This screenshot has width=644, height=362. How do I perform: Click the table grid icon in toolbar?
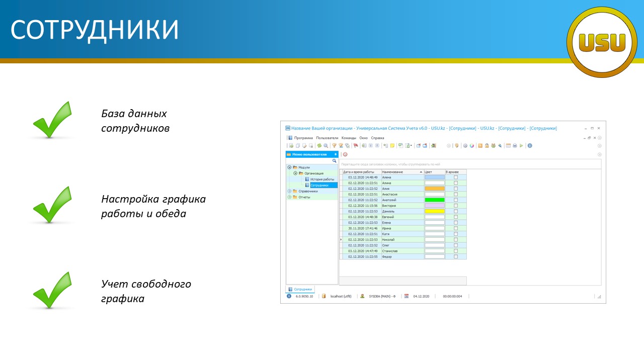508,146
